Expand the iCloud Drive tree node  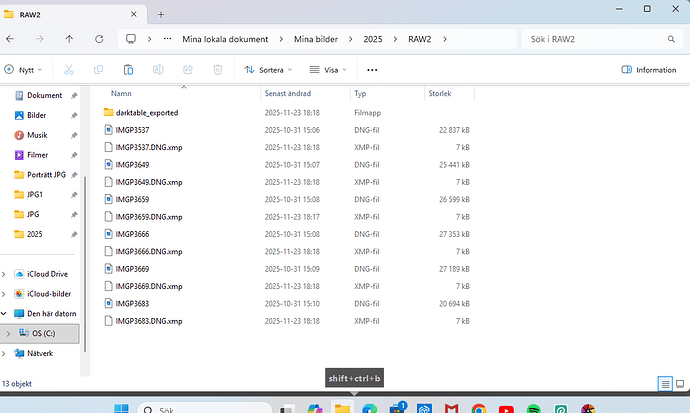pyautogui.click(x=6, y=274)
